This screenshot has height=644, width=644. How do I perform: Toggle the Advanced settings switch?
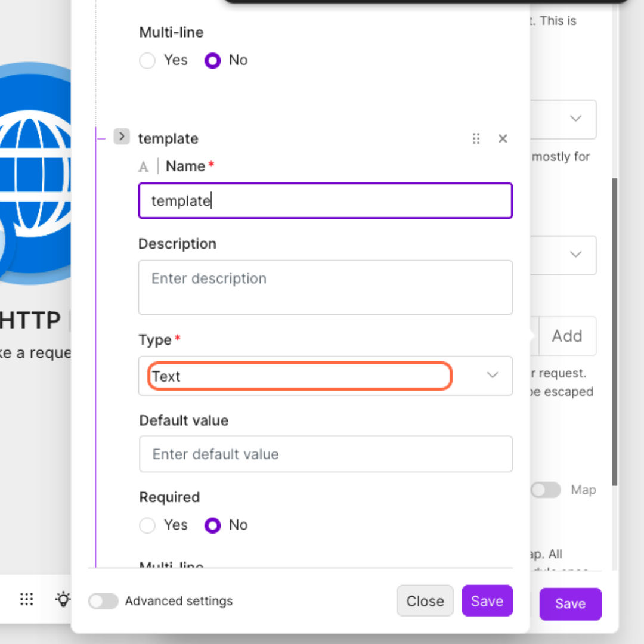click(x=103, y=601)
